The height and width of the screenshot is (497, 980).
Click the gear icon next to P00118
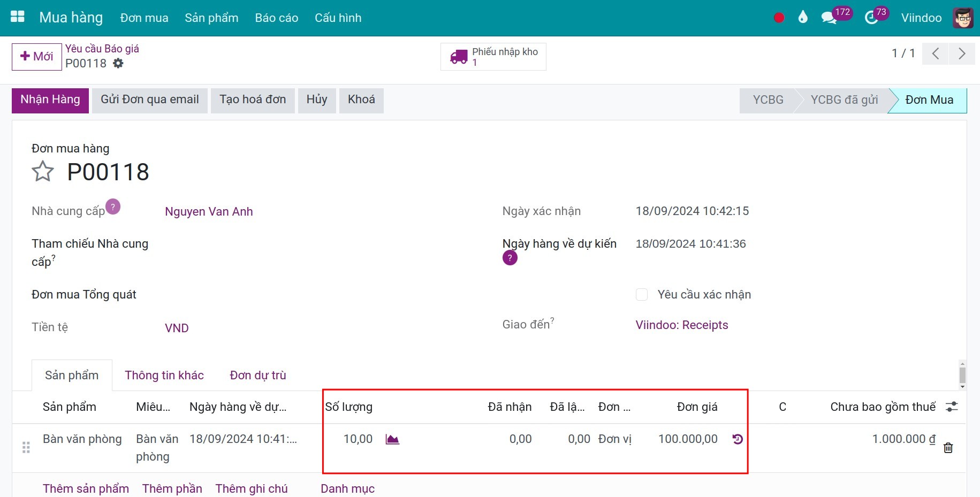tap(118, 64)
